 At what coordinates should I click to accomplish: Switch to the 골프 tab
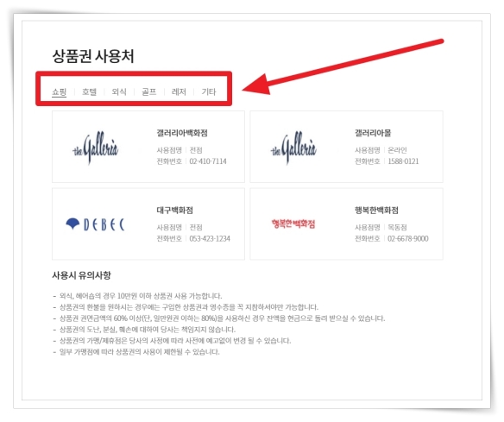pyautogui.click(x=148, y=92)
